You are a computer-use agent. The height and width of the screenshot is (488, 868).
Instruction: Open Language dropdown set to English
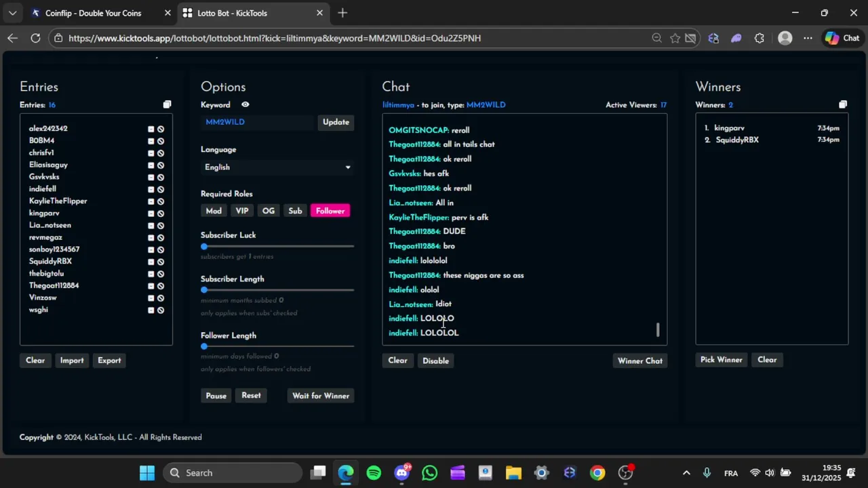[x=277, y=167]
